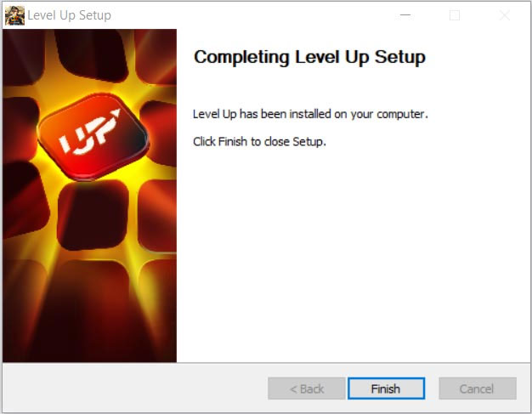532x414 pixels.
Task: Click the dark bottom region of the banner image
Action: tap(90, 326)
